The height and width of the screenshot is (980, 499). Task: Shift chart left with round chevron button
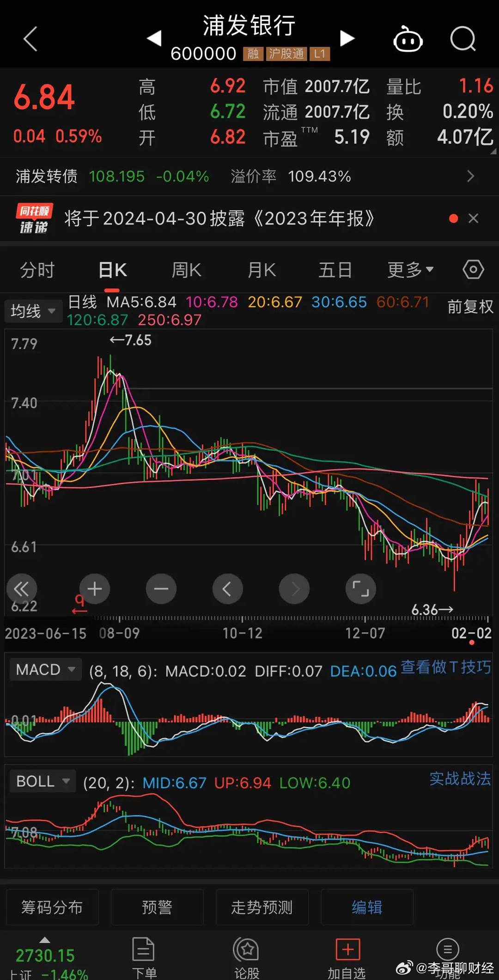[x=227, y=589]
